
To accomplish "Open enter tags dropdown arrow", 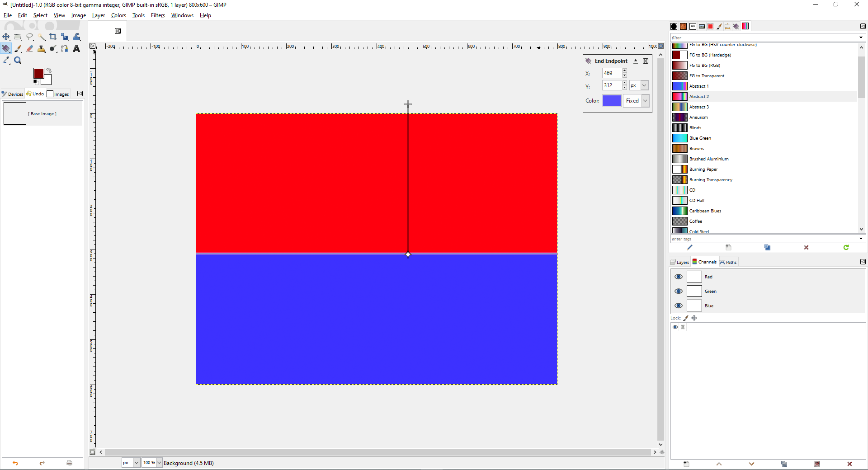I will [x=861, y=239].
